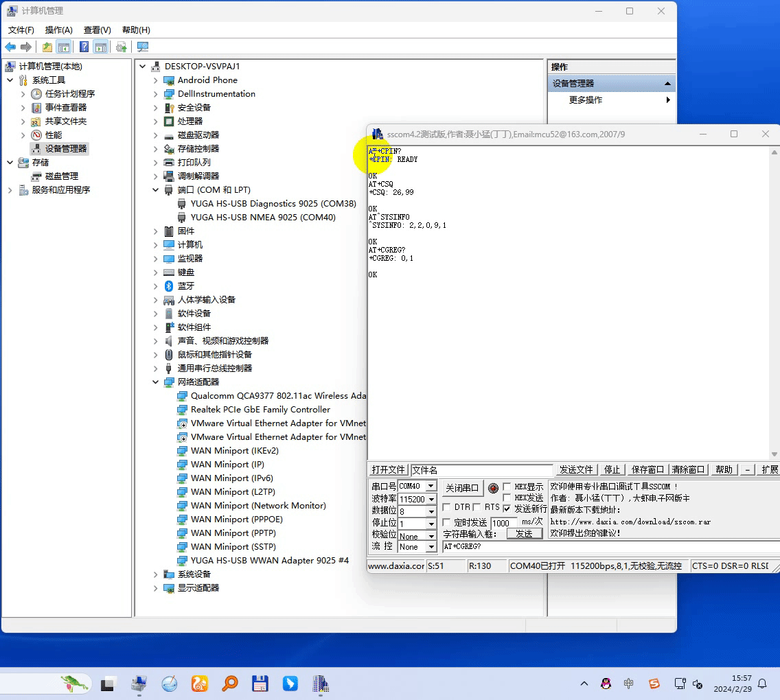This screenshot has width=780, height=700.
Task: Collapse the 网络适配器 tree node
Action: coord(156,382)
